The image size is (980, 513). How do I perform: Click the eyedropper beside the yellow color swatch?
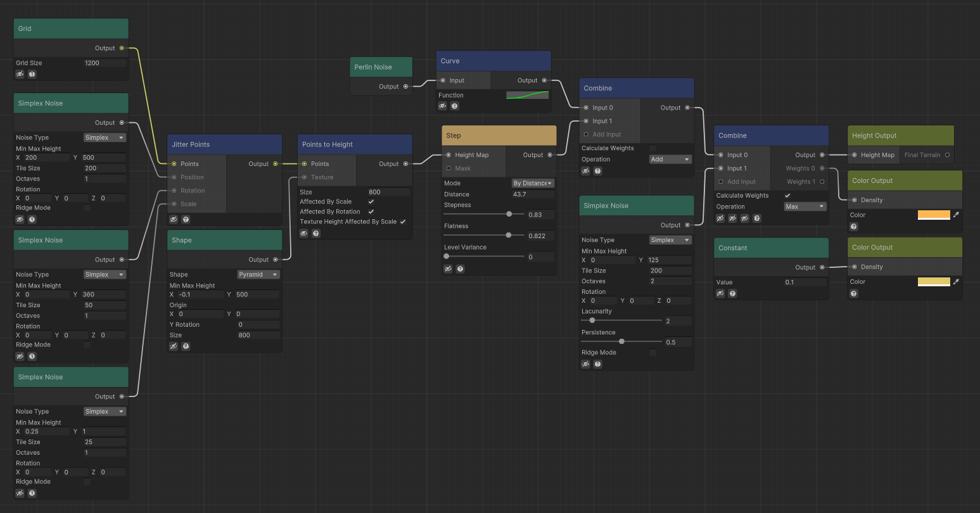(x=956, y=282)
